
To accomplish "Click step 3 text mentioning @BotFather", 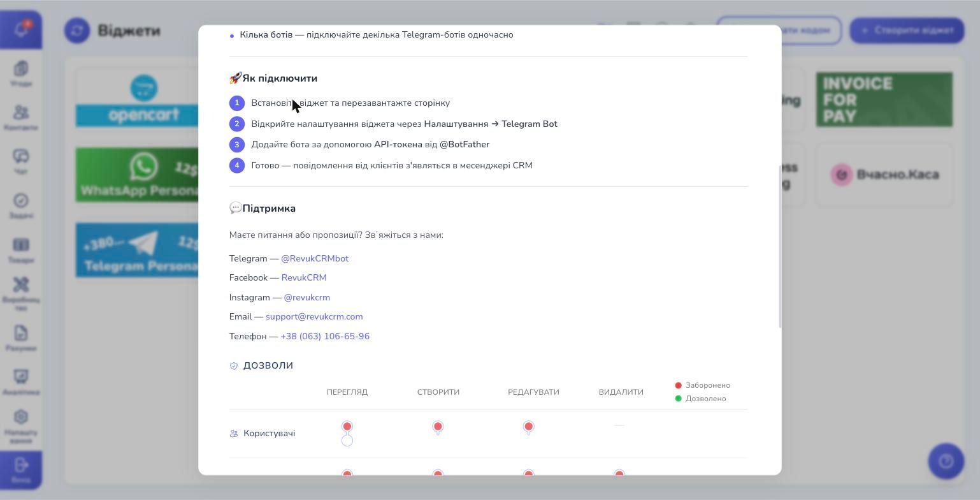I will (370, 144).
